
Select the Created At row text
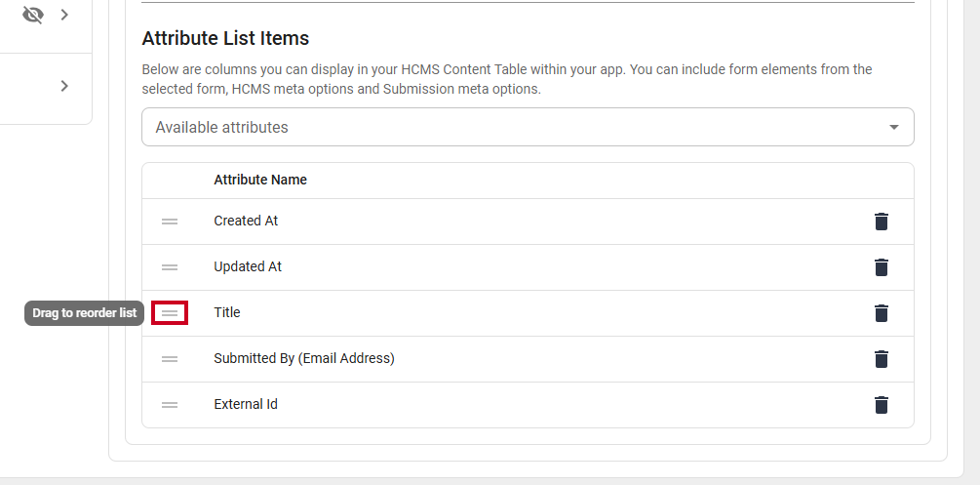tap(246, 221)
